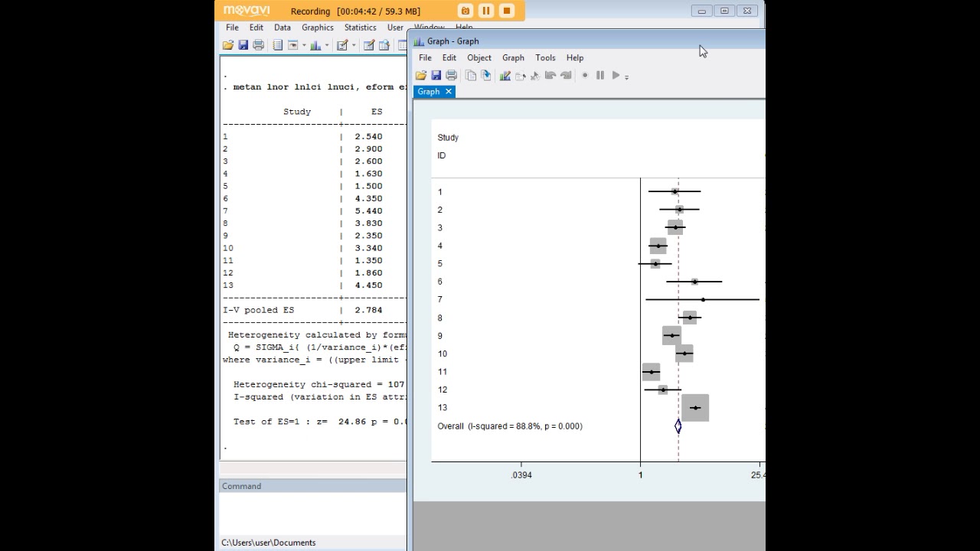Expand the Viewer icon dropdown arrow
Viewport: 980px width, 551px height.
(x=304, y=45)
